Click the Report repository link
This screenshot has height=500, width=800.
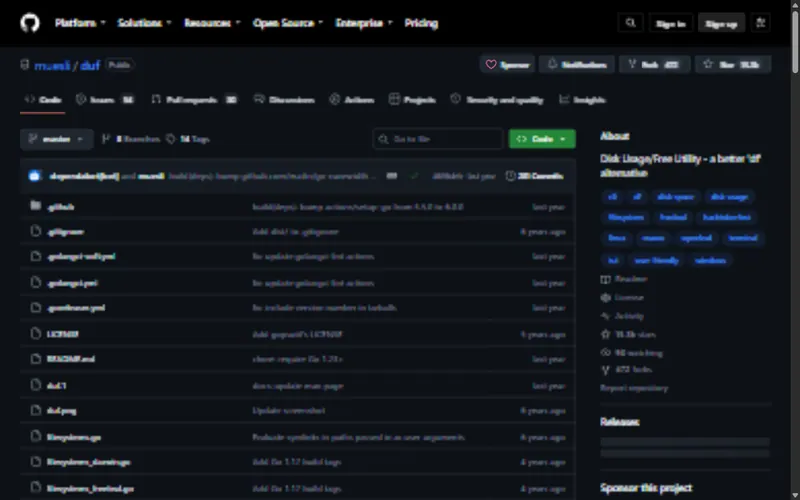point(634,388)
